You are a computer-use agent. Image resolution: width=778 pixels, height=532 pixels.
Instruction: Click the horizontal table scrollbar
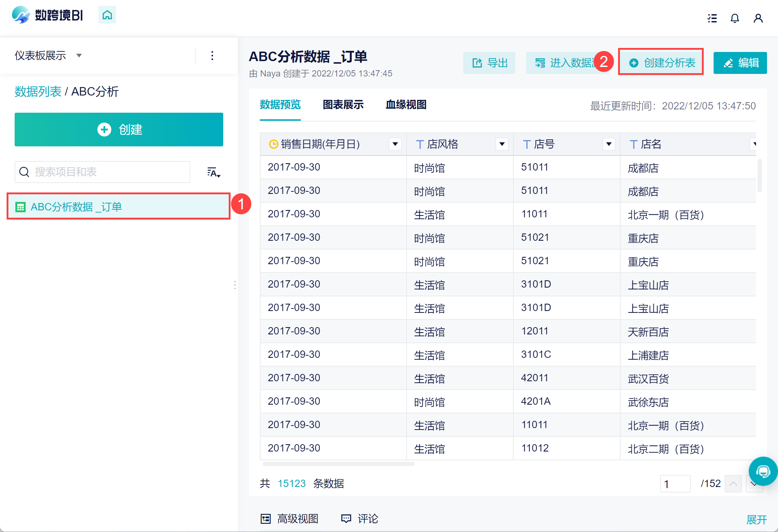click(x=338, y=464)
